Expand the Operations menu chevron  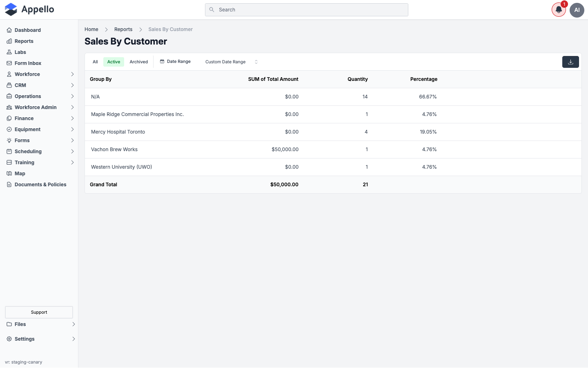click(x=72, y=96)
